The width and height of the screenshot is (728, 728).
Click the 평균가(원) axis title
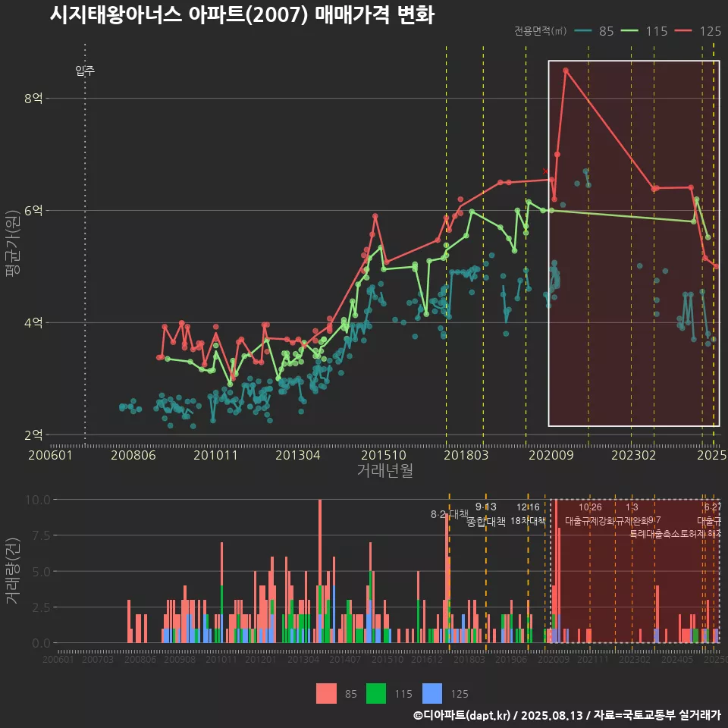coord(13,243)
